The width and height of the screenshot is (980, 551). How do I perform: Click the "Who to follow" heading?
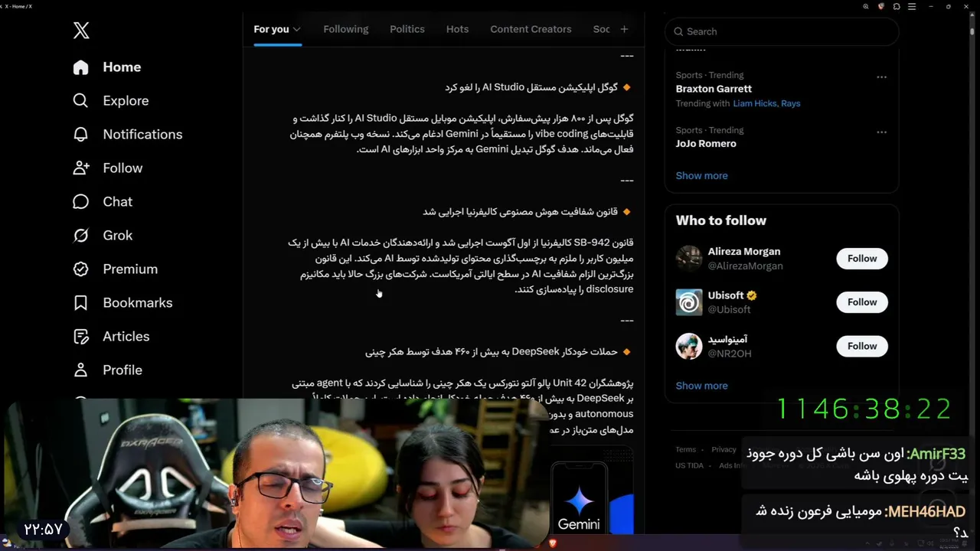click(720, 220)
